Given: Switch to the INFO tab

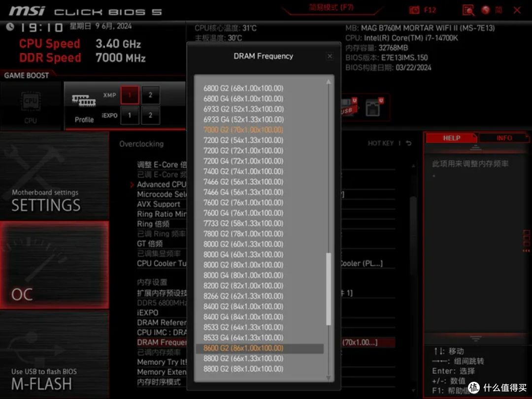Looking at the screenshot, I should 504,138.
